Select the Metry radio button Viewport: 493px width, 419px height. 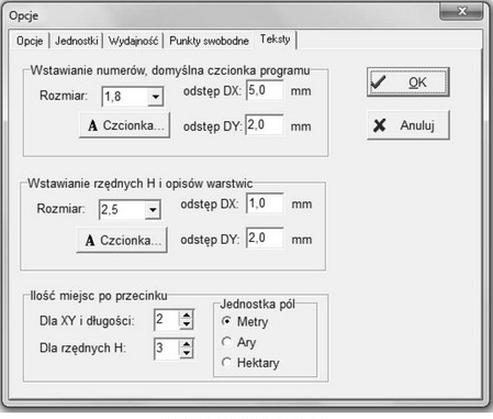coord(226,321)
